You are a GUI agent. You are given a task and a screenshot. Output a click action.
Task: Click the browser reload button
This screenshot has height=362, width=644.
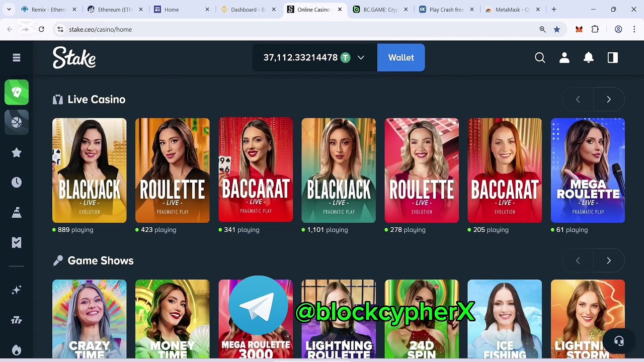pyautogui.click(x=41, y=29)
